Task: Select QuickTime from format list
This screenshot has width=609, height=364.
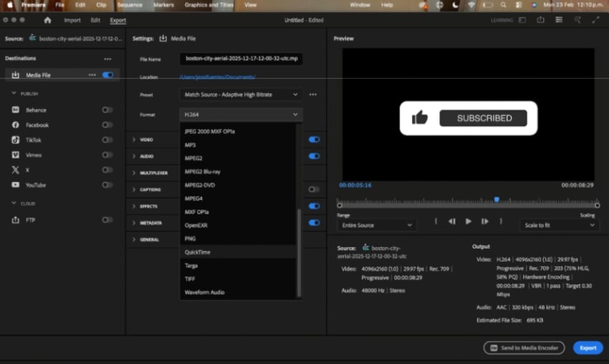Action: pyautogui.click(x=198, y=252)
